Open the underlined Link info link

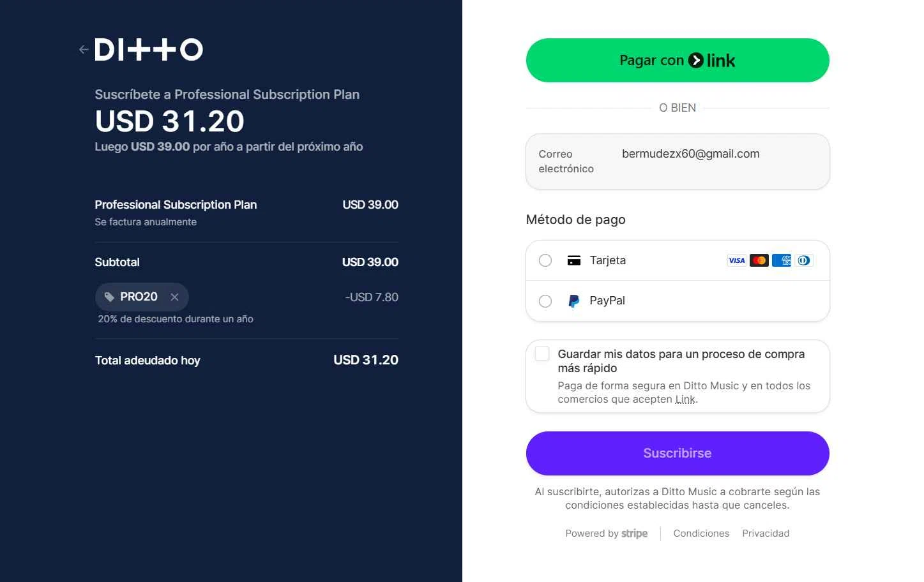685,399
